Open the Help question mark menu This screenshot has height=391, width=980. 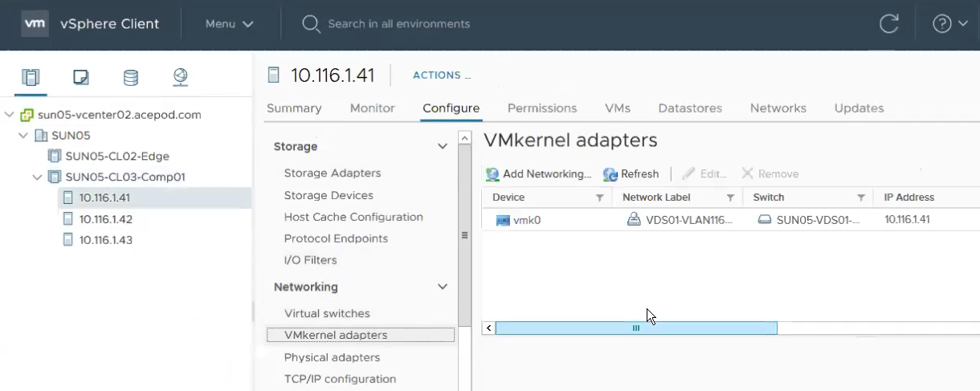[x=950, y=24]
